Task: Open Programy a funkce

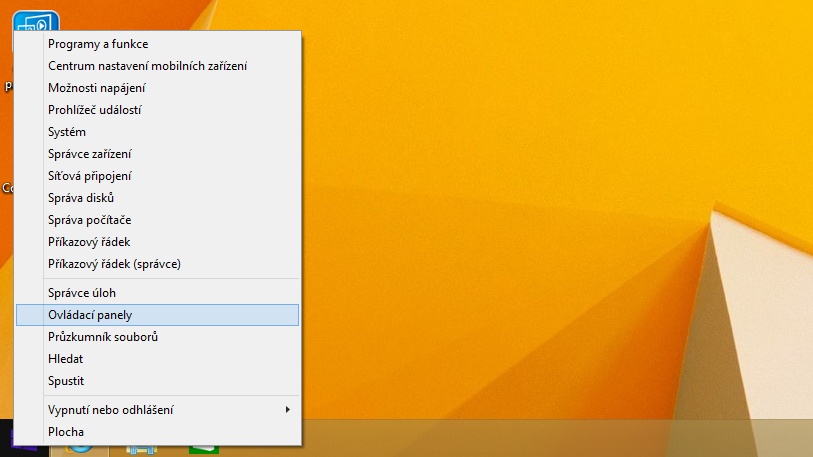Action: [x=98, y=44]
